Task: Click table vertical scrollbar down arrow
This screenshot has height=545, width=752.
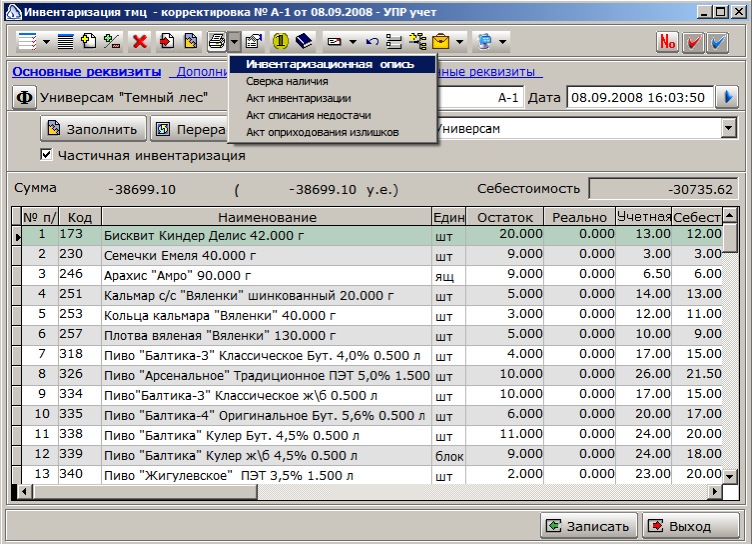Action: (x=729, y=476)
